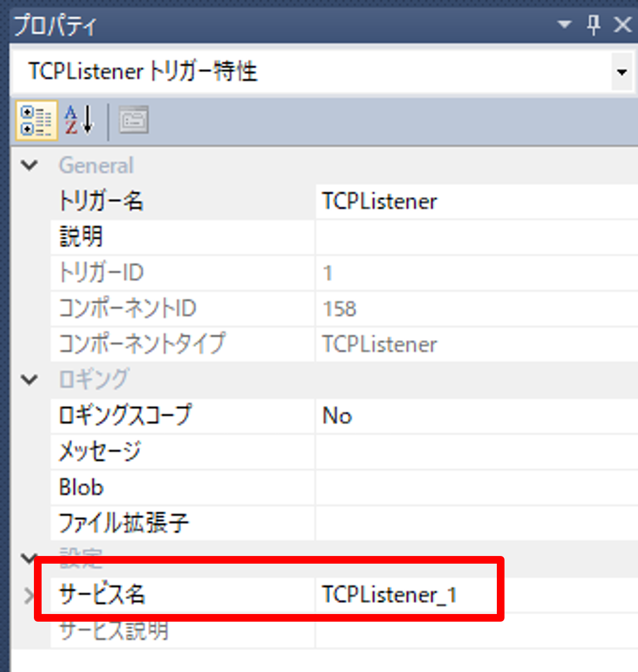The height and width of the screenshot is (672, 638).
Task: Click the コンポーネントタイプ value TCPListener
Action: (x=477, y=344)
